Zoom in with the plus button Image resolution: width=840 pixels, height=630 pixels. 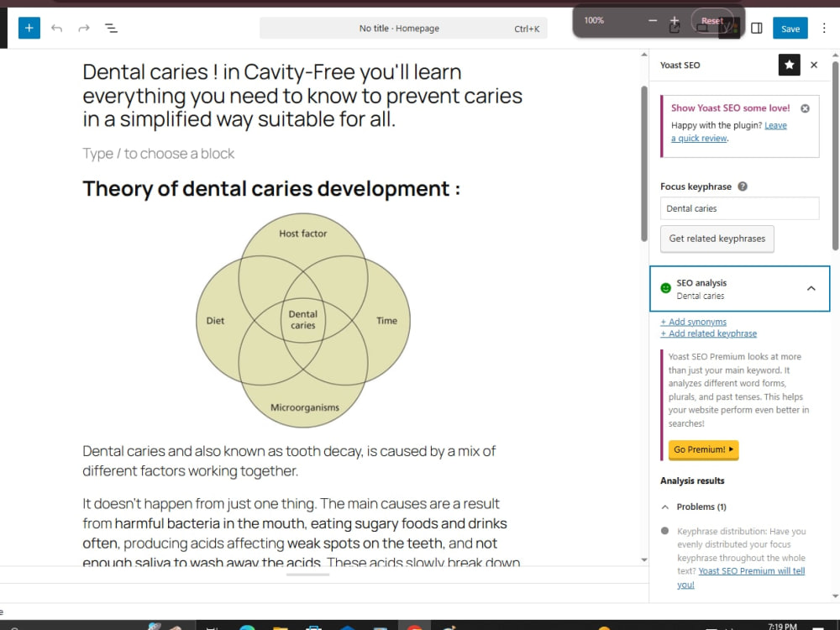(675, 20)
